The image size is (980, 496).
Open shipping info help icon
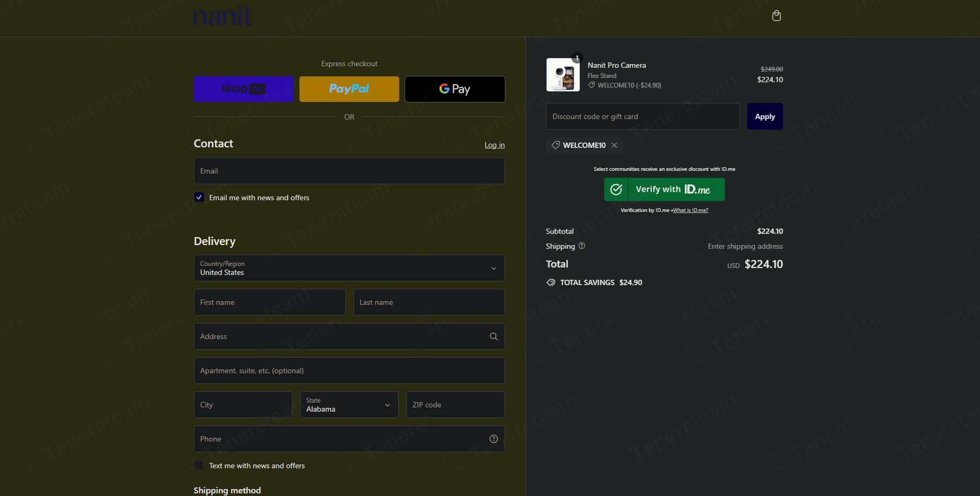(x=582, y=246)
